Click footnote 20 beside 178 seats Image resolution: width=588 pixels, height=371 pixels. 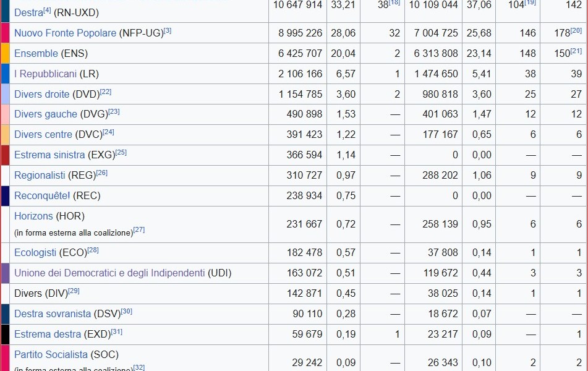point(577,30)
